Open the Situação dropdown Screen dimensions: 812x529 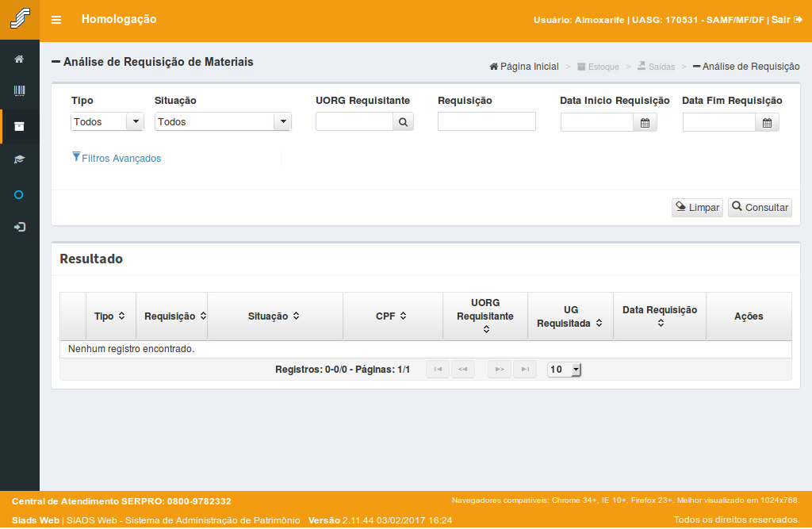223,122
